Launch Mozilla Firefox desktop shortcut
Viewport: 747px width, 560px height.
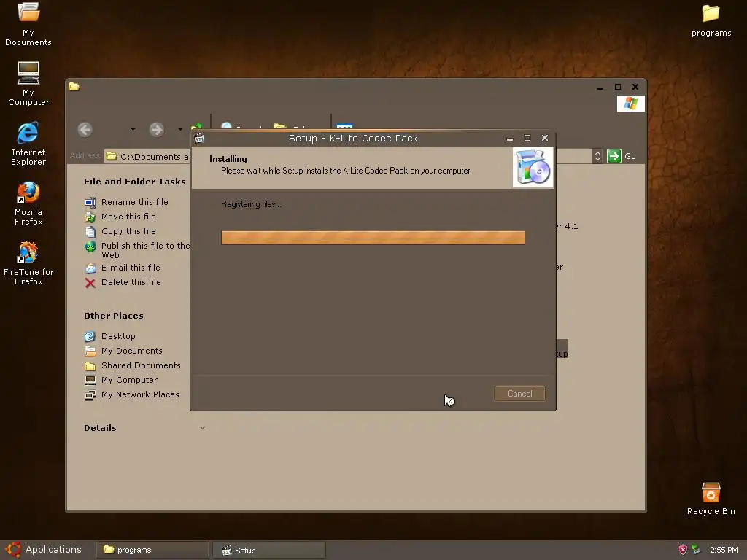(x=28, y=203)
